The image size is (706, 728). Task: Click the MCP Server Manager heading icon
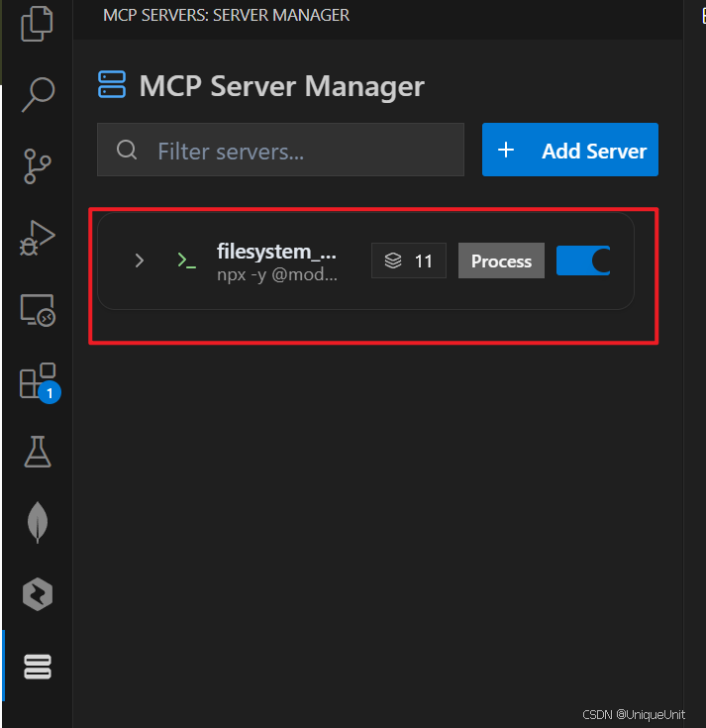pos(112,84)
